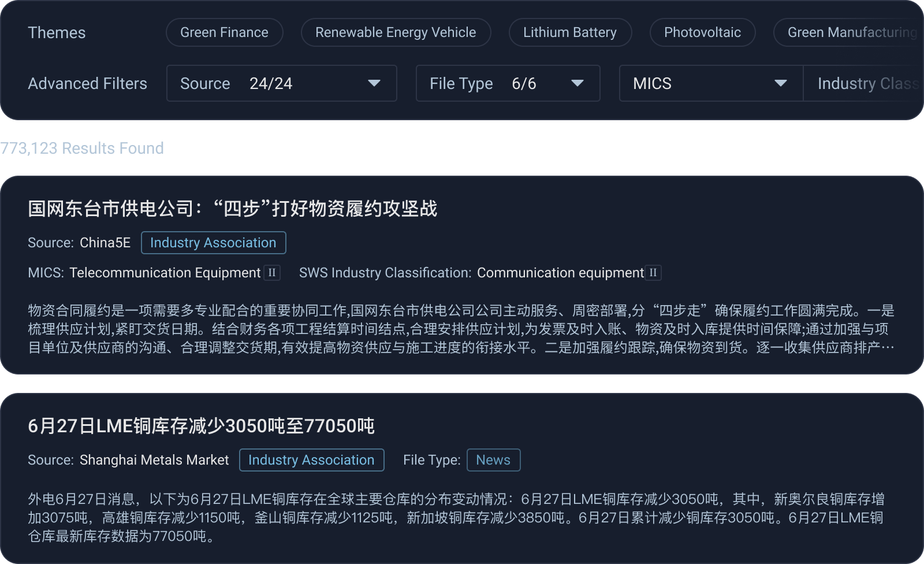This screenshot has width=924, height=564.
Task: Click the Advanced Filters label
Action: pyautogui.click(x=88, y=84)
